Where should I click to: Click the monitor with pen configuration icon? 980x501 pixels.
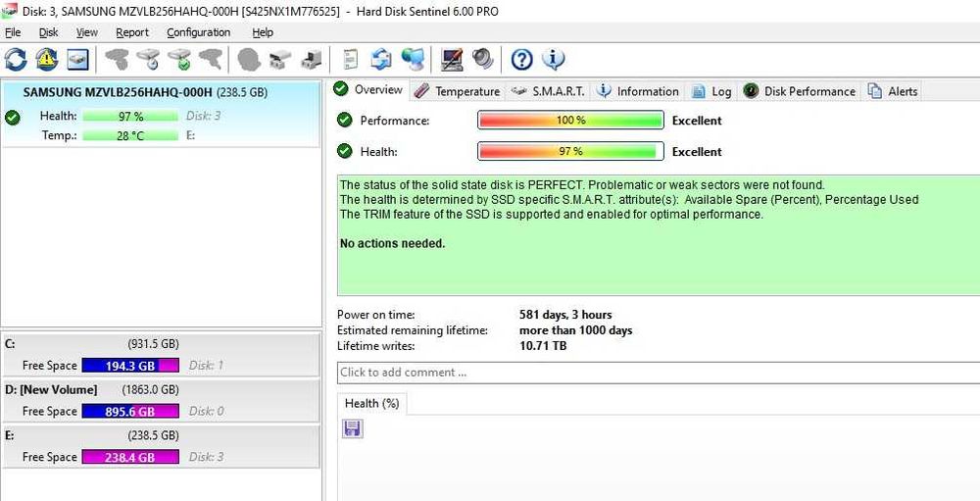tap(452, 60)
